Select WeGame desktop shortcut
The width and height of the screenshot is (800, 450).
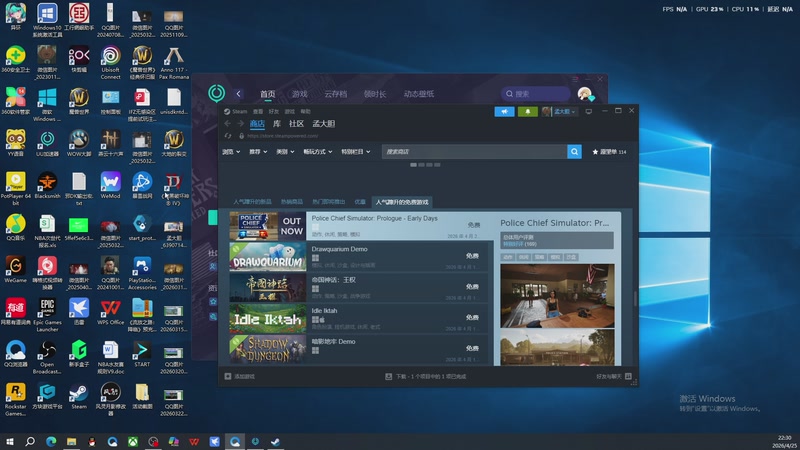pos(15,270)
